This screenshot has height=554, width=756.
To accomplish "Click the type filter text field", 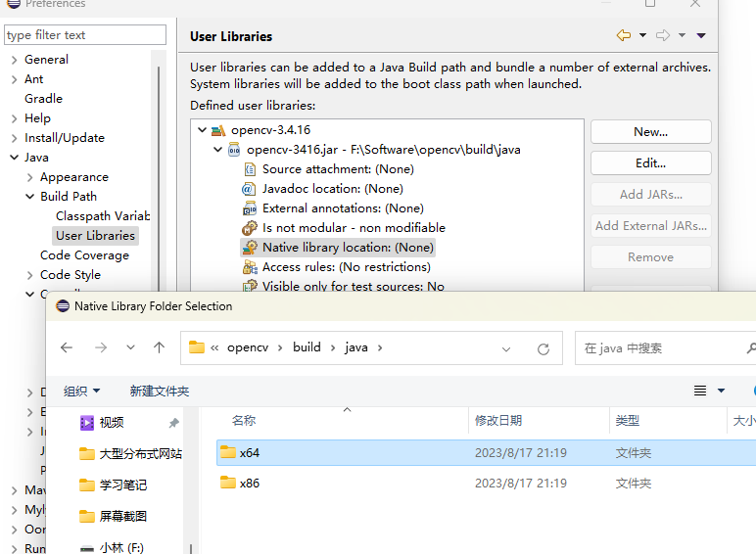I will click(85, 35).
